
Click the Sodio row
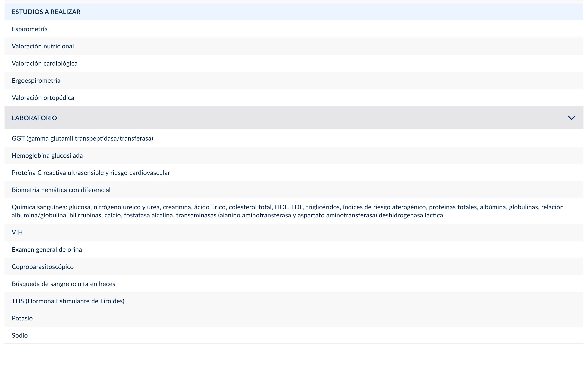[x=294, y=336]
